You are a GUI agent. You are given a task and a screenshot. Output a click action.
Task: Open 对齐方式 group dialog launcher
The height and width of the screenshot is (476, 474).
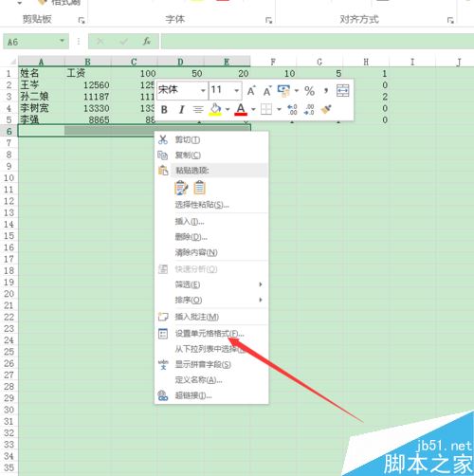[450, 20]
